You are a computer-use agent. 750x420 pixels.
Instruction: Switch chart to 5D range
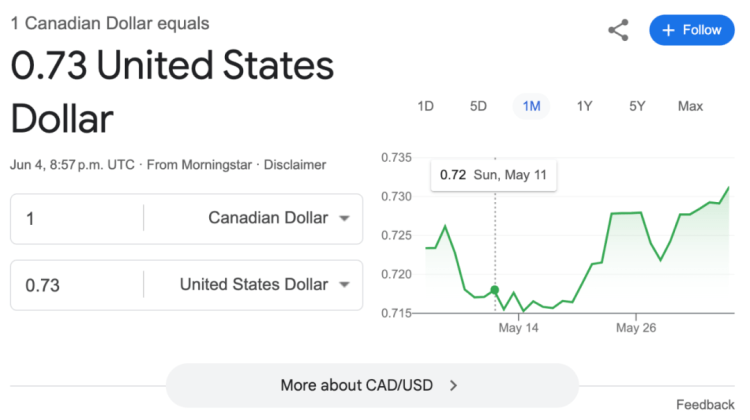[x=478, y=106]
